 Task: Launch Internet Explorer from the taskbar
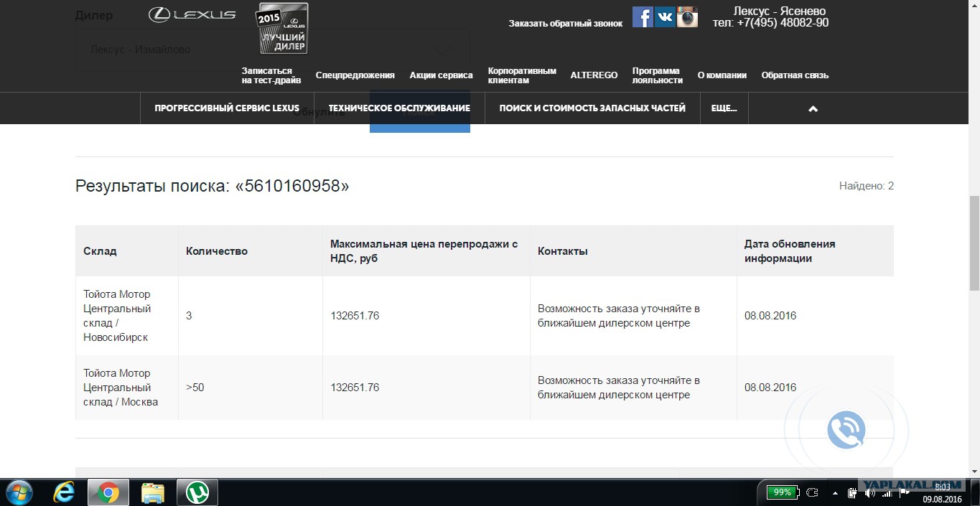click(x=65, y=492)
